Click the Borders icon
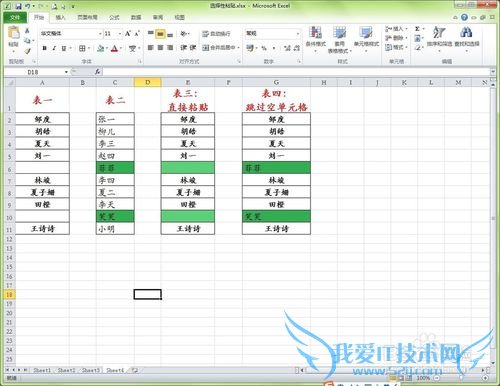Screen dimensions: 500x386 (82, 49)
